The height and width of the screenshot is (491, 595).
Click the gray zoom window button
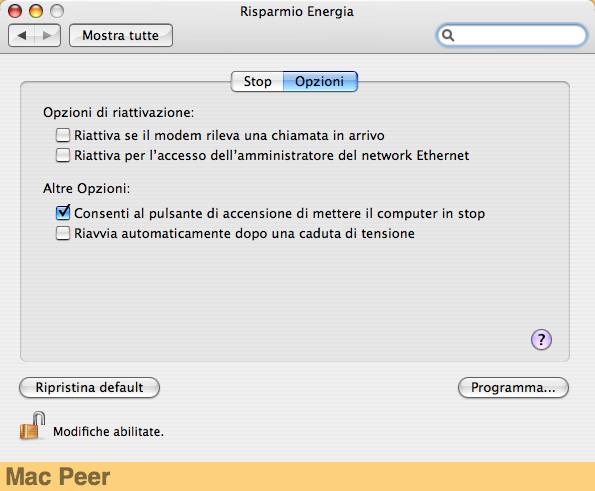point(57,11)
